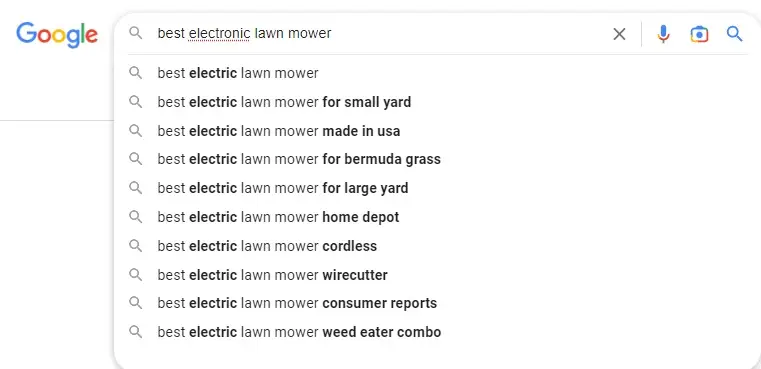Image resolution: width=761 pixels, height=369 pixels.
Task: Click magnifier icon left of search text
Action: pyautogui.click(x=136, y=33)
